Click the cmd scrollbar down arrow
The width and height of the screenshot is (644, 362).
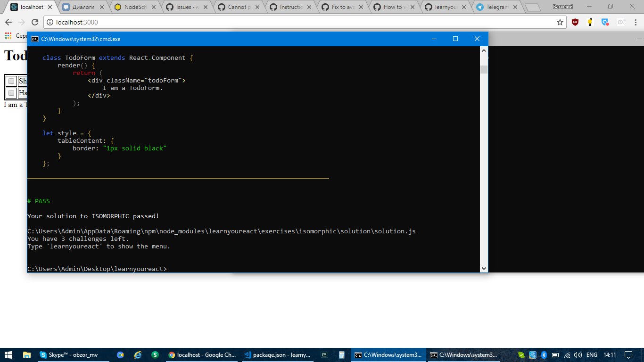(x=484, y=268)
